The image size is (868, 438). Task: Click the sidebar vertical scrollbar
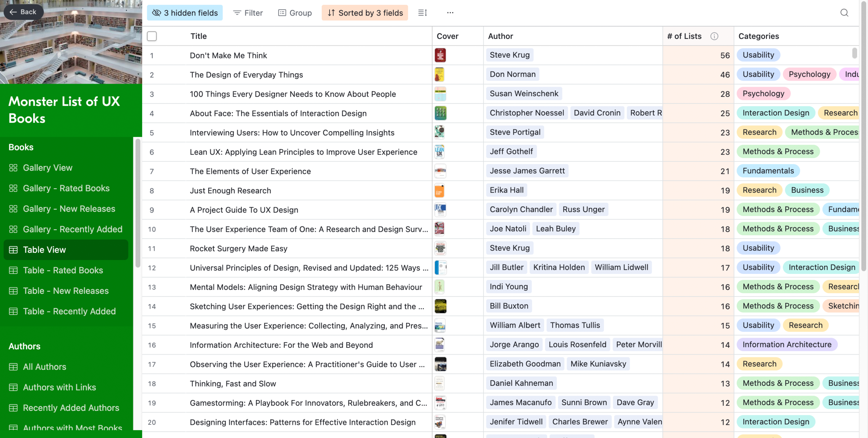(138, 203)
